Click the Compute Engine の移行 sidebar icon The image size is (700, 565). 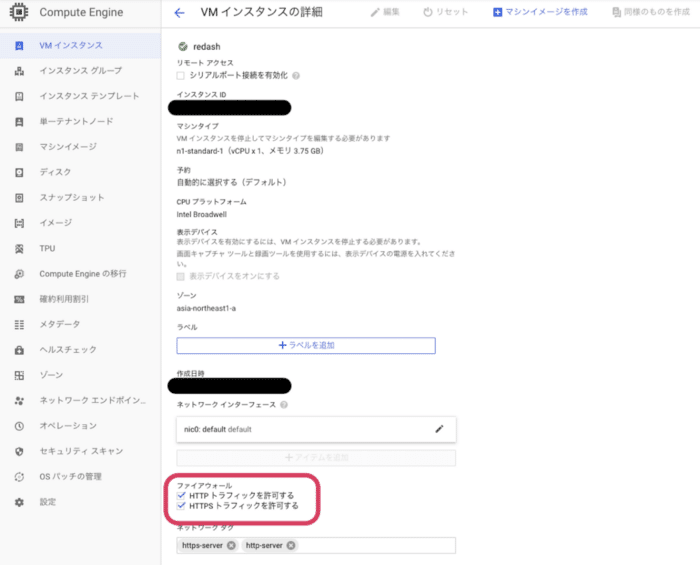[19, 274]
